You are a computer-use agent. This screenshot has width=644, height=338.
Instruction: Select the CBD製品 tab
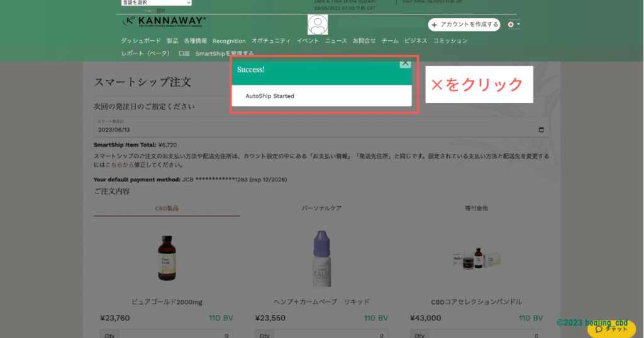167,208
